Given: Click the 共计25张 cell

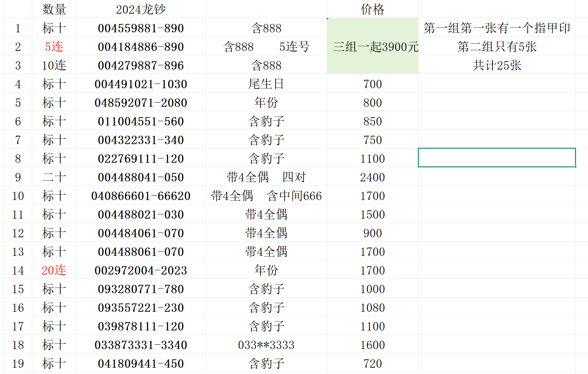Looking at the screenshot, I should click(x=497, y=65).
